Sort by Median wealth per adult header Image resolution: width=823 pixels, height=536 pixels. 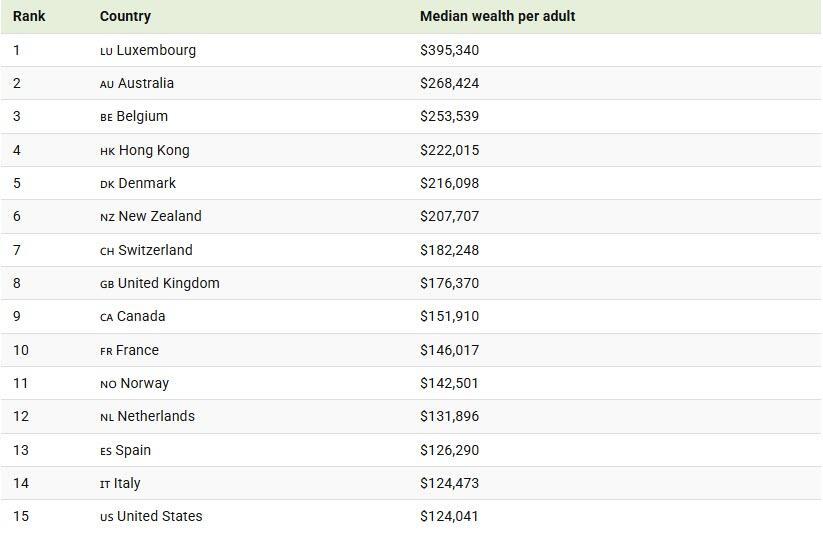pyautogui.click(x=497, y=16)
